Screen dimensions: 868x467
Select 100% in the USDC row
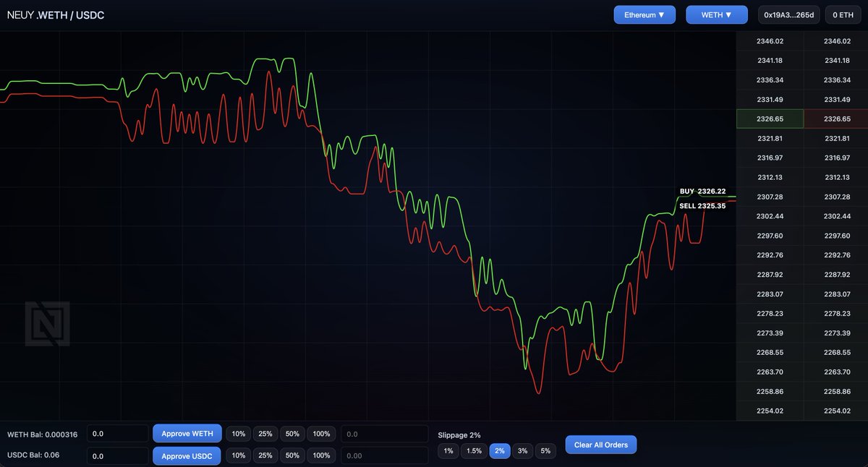point(322,455)
